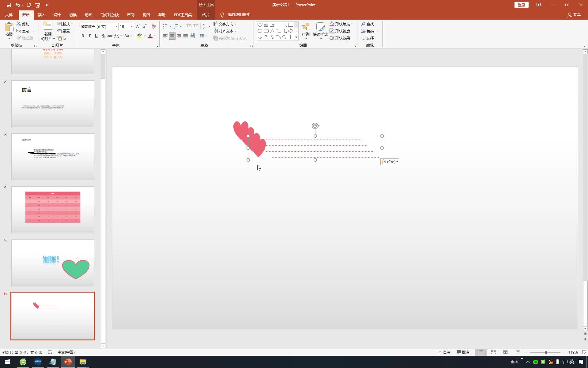Image resolution: width=588 pixels, height=368 pixels.
Task: Select slide 4 table thumbnail
Action: 53,210
